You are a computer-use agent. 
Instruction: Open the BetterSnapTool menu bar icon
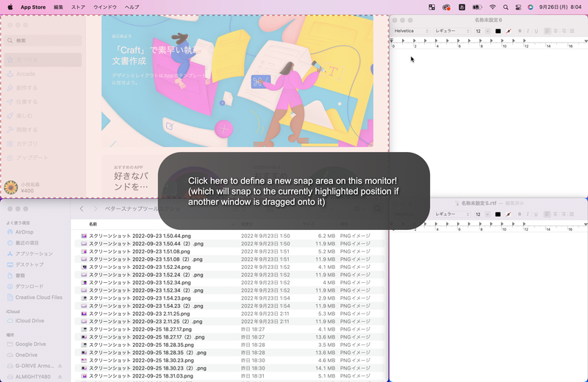click(431, 7)
